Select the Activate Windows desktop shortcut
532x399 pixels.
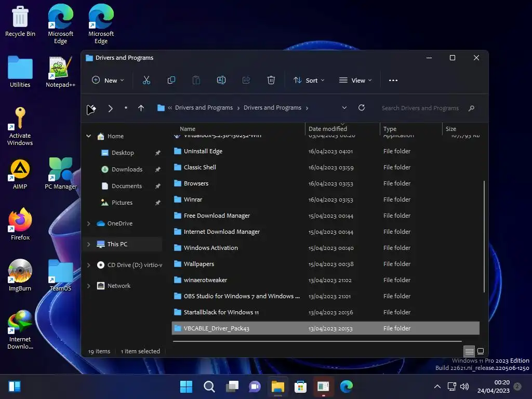point(20,126)
